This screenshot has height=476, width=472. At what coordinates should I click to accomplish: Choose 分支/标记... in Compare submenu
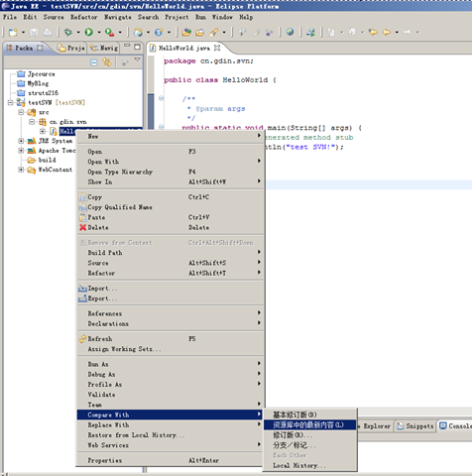[x=310, y=445]
